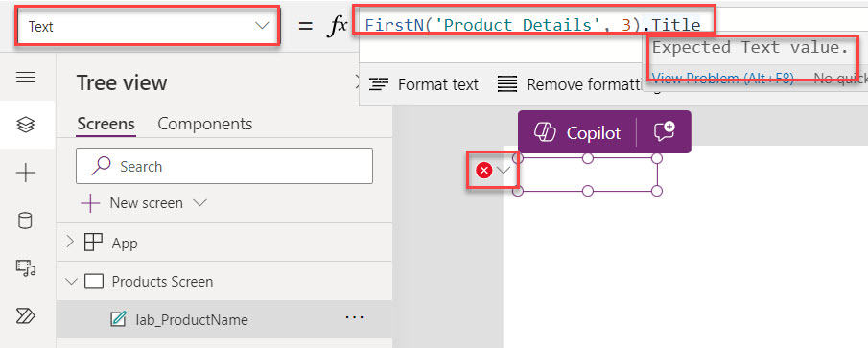Screen dimensions: 868x348
Task: Switch to the Screens tab
Action: point(106,124)
